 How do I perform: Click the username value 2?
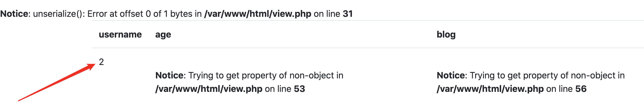(x=102, y=62)
